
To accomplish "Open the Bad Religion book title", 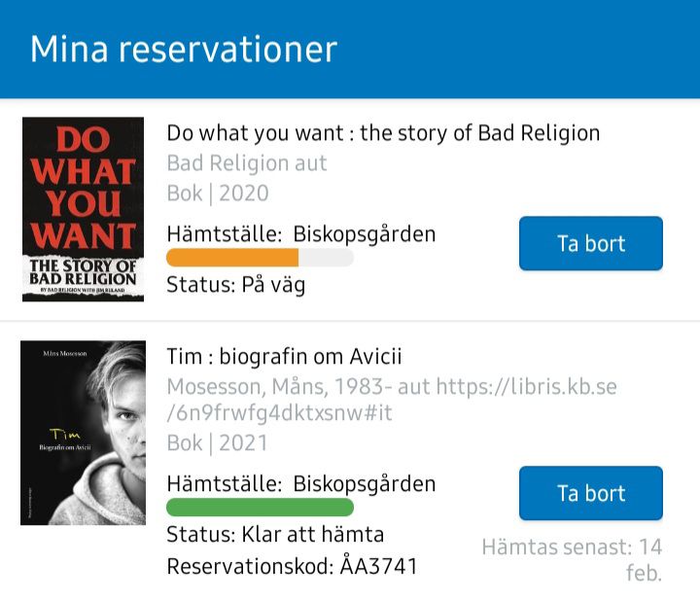I will (x=383, y=132).
